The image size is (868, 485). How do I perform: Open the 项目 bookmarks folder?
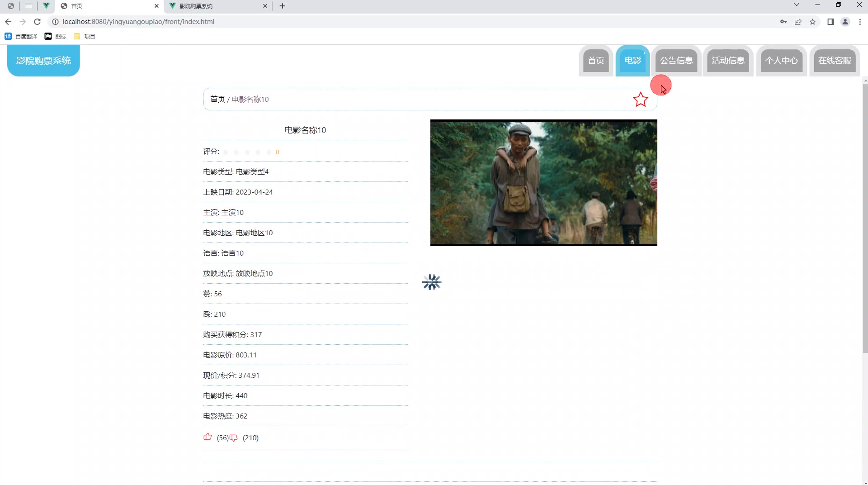point(84,36)
